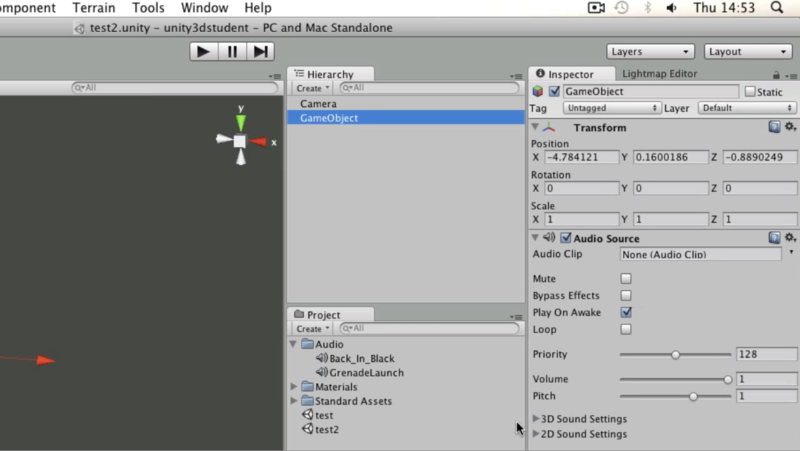Enable Bypass Effects checkbox

[x=626, y=295]
